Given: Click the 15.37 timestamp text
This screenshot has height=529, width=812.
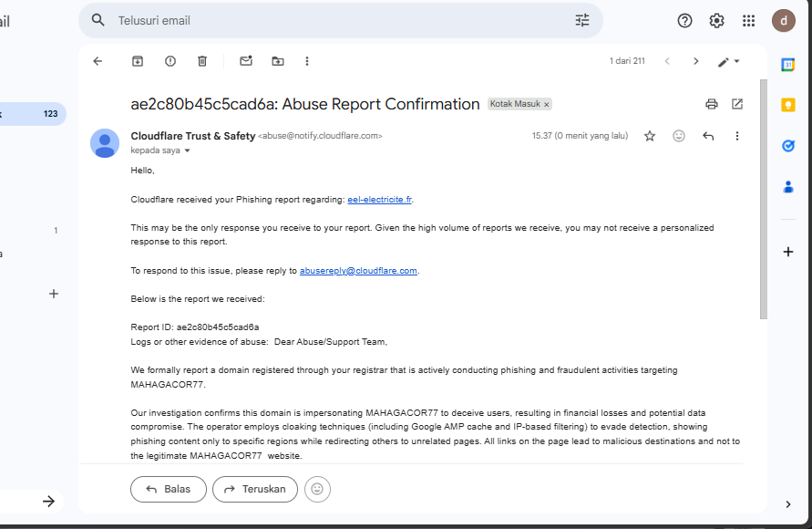Looking at the screenshot, I should pyautogui.click(x=580, y=136).
